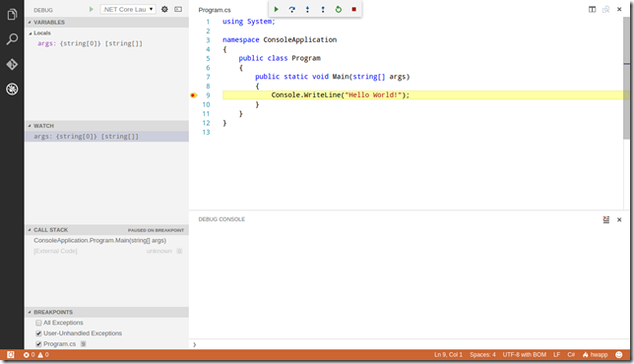Collapse the BREAKPOINTS section
634x364 pixels.
(106, 312)
